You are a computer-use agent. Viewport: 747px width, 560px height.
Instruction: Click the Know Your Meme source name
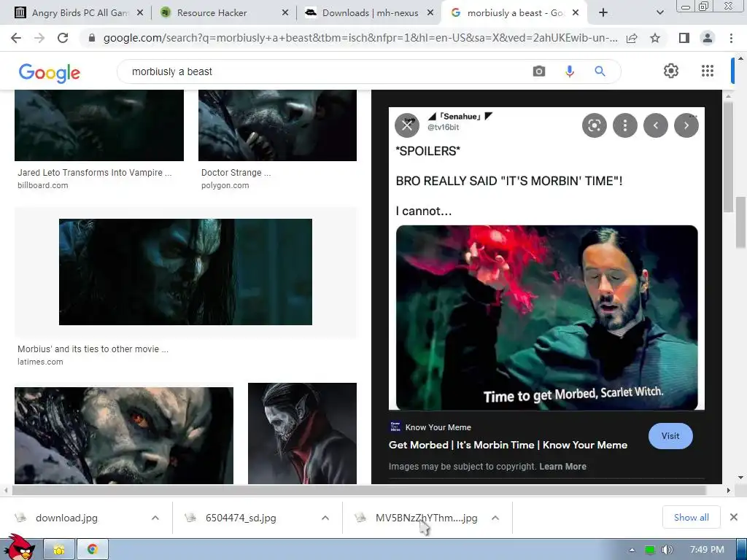[438, 427]
